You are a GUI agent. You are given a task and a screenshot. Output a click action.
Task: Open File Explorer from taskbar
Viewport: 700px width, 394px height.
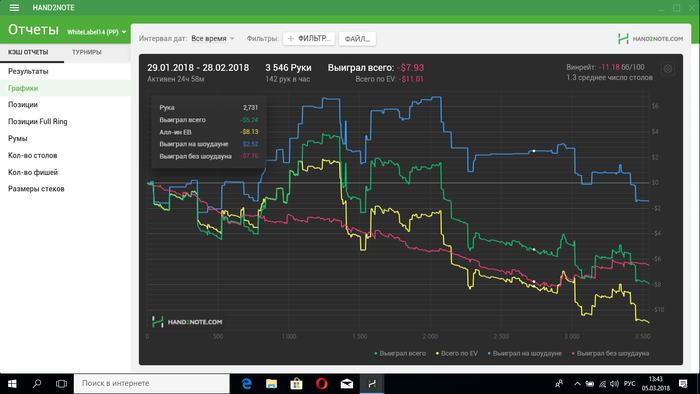pos(271,384)
